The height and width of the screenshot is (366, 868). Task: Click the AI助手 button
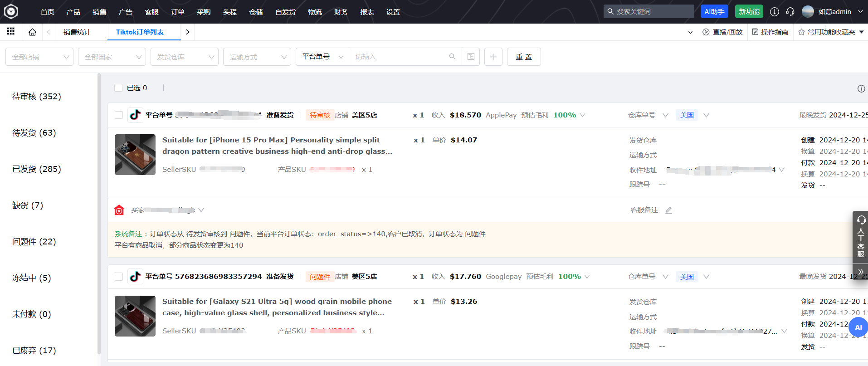[x=714, y=12]
